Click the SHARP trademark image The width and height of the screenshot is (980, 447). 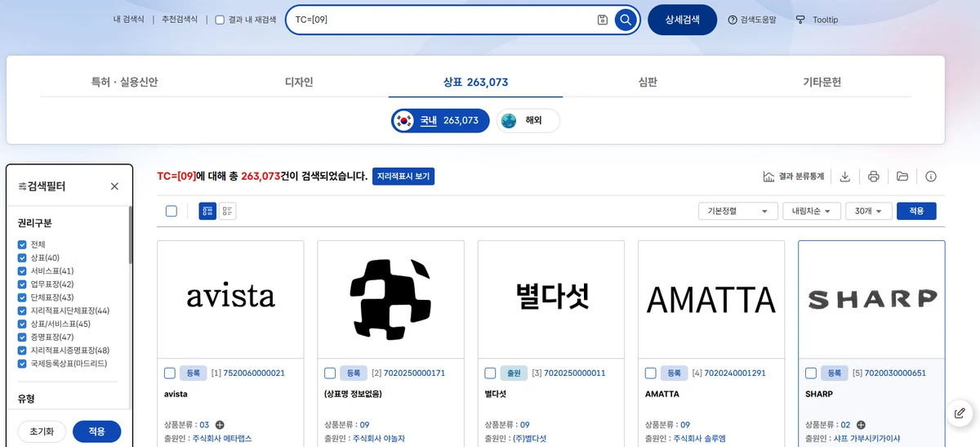871,299
